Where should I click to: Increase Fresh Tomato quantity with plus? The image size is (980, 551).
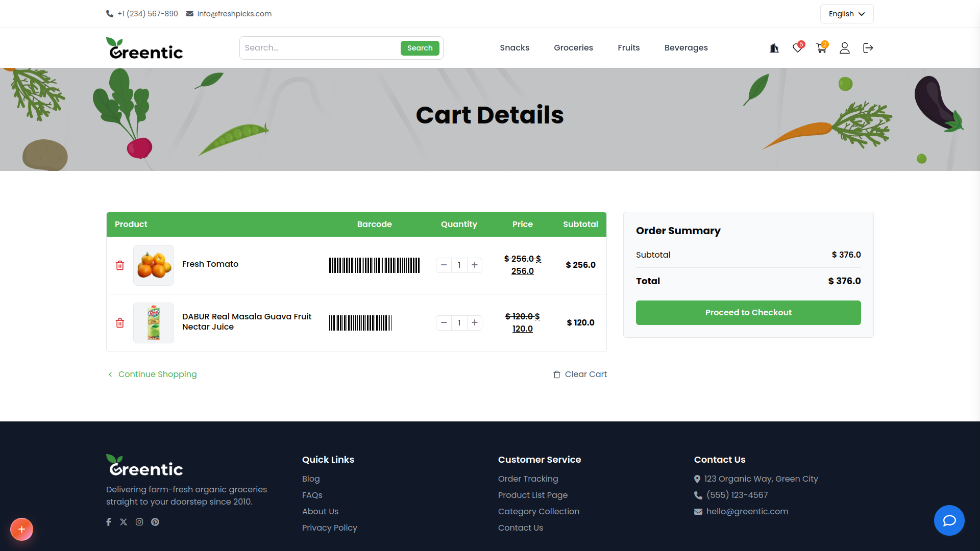click(475, 265)
